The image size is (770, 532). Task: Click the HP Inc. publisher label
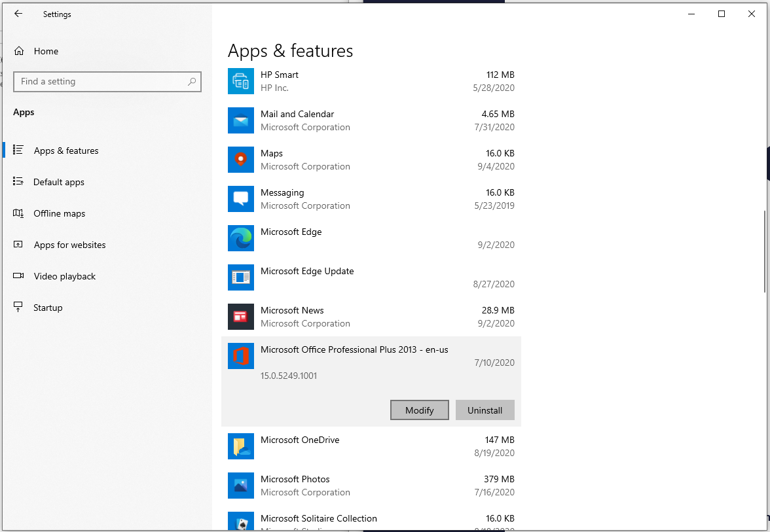pos(274,88)
